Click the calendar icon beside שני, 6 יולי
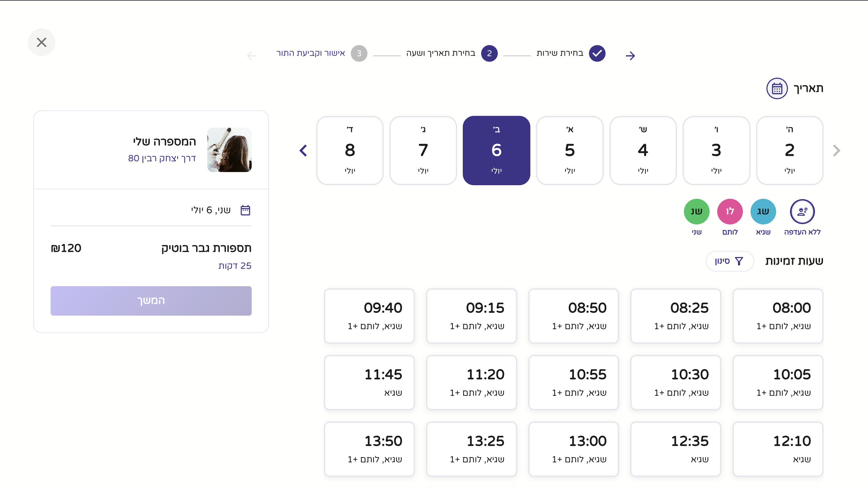Screen dimensions: 868x487 click(245, 210)
